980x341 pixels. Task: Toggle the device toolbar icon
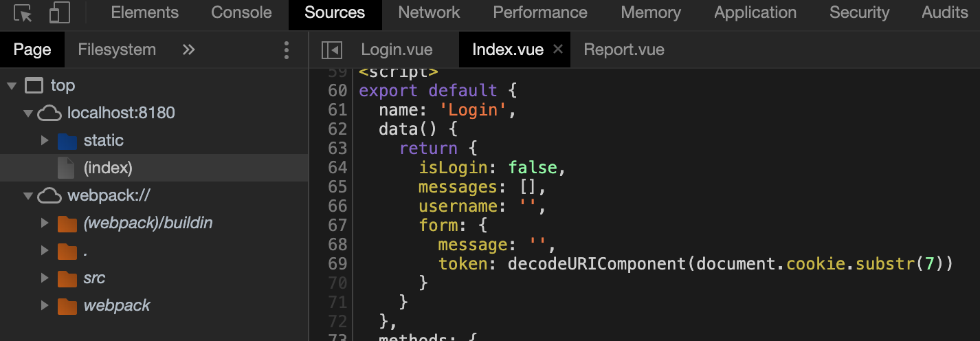click(x=60, y=13)
